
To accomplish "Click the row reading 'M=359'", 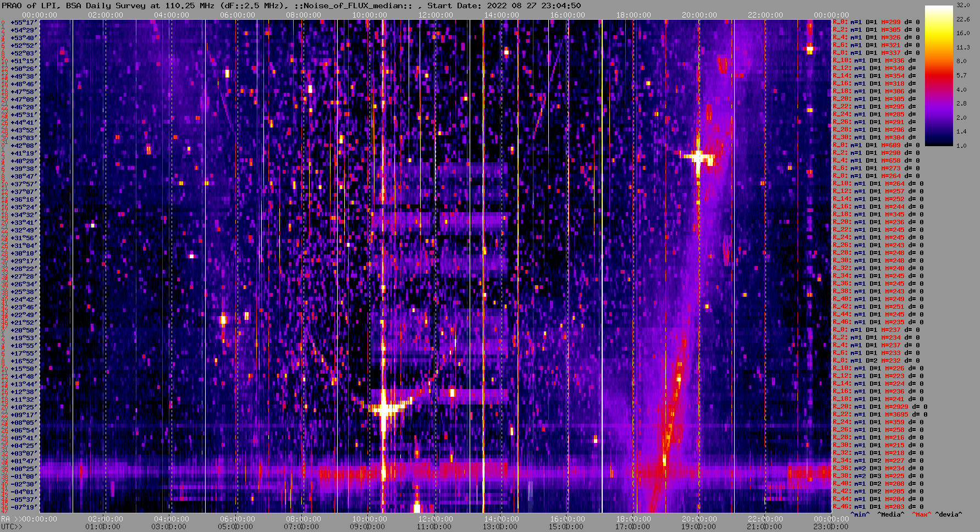I will (x=878, y=422).
